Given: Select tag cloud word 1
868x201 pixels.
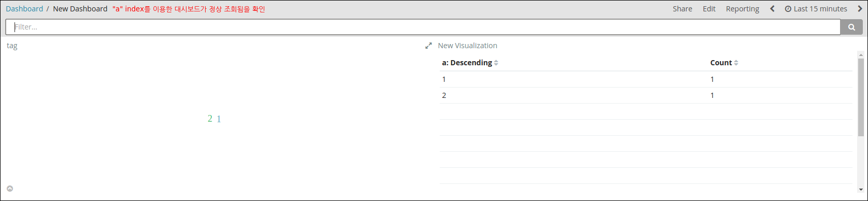Looking at the screenshot, I should [x=219, y=119].
